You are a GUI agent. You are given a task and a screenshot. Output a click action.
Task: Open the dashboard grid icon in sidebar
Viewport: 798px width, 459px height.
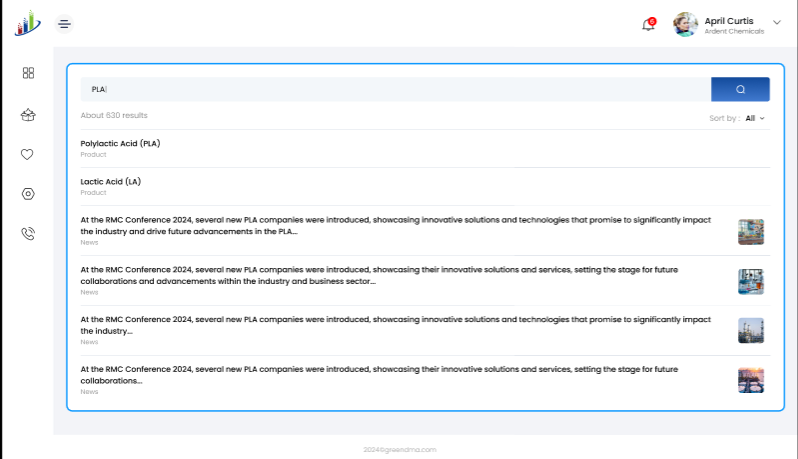point(28,73)
